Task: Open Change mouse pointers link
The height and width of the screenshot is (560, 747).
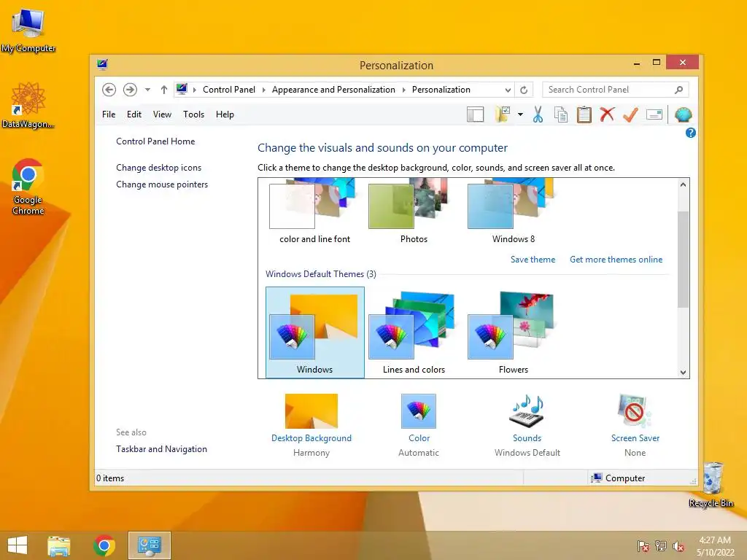Action: click(162, 184)
